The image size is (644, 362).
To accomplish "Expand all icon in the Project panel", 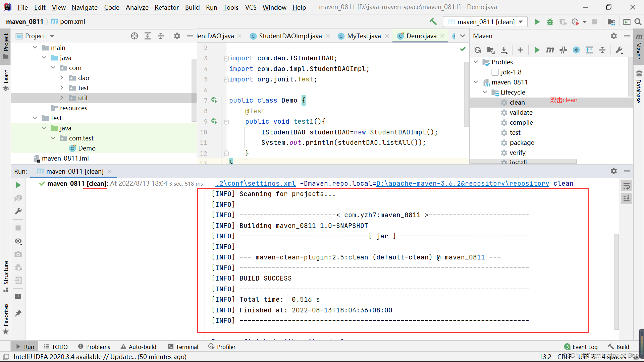I will coord(148,36).
